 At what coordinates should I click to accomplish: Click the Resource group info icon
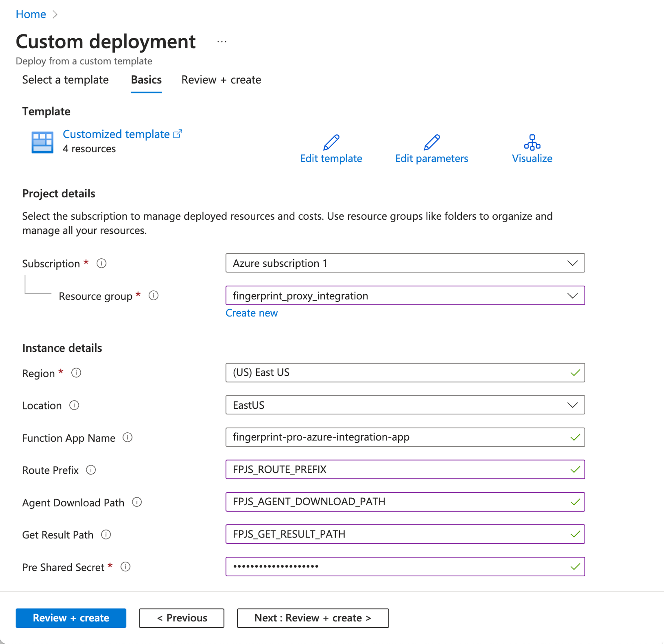153,296
